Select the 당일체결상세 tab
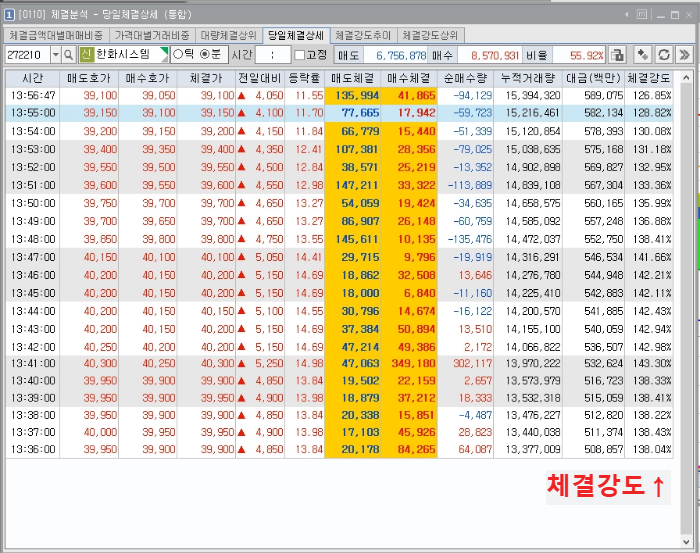The image size is (700, 553). click(x=296, y=35)
